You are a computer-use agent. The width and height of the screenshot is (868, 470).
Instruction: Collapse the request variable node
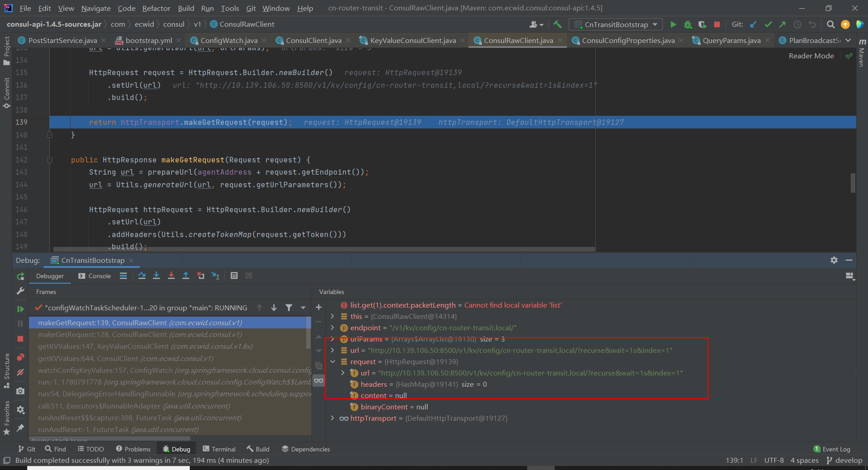click(x=333, y=362)
